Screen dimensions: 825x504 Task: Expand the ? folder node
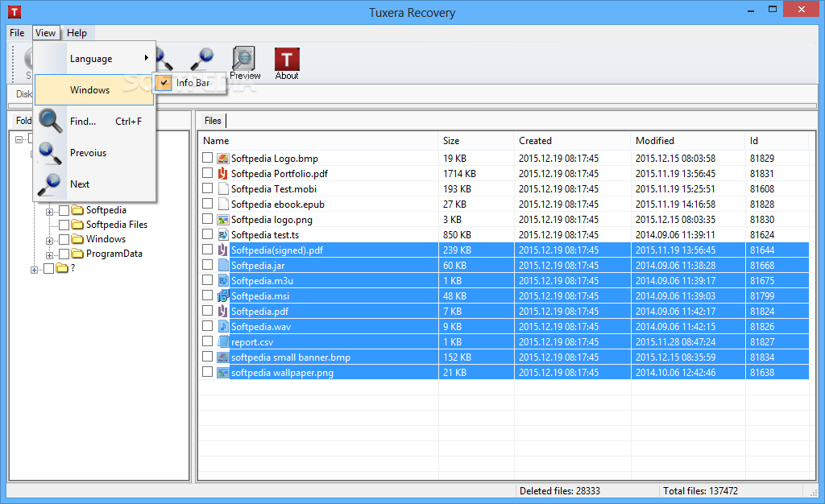click(34, 270)
